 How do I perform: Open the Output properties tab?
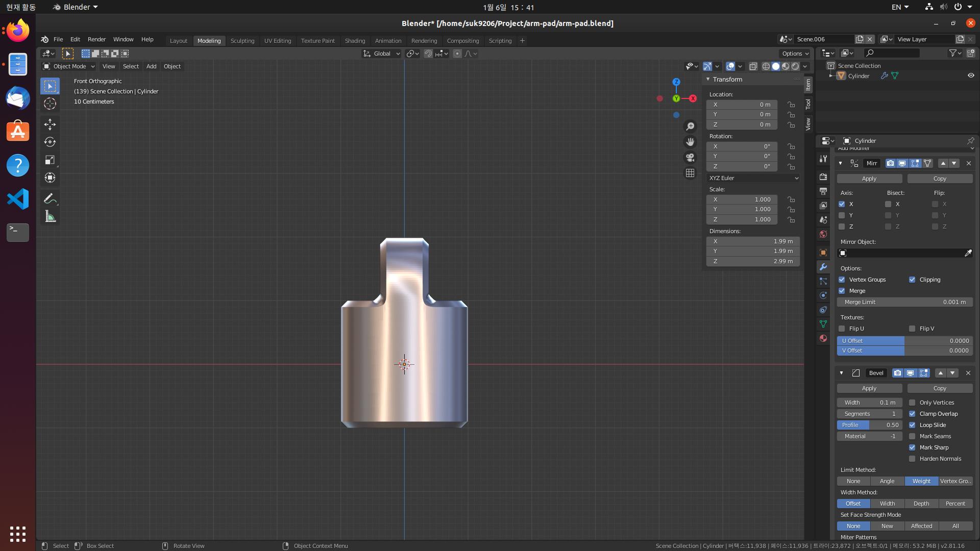pyautogui.click(x=823, y=191)
